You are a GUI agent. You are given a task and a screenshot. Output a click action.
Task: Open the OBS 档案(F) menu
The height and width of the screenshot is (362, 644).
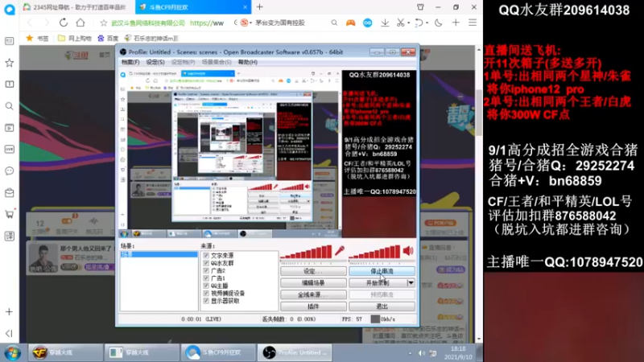click(130, 62)
